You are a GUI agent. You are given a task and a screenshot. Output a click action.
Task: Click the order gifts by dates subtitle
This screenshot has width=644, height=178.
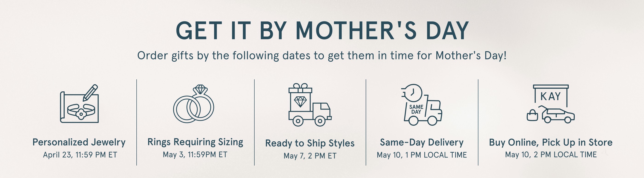[x=322, y=56]
